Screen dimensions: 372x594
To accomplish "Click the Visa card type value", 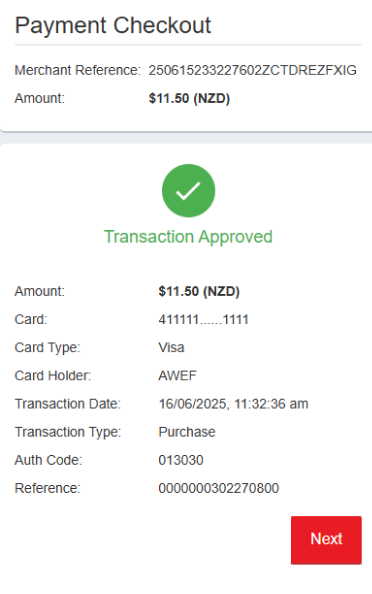I will click(x=171, y=348).
